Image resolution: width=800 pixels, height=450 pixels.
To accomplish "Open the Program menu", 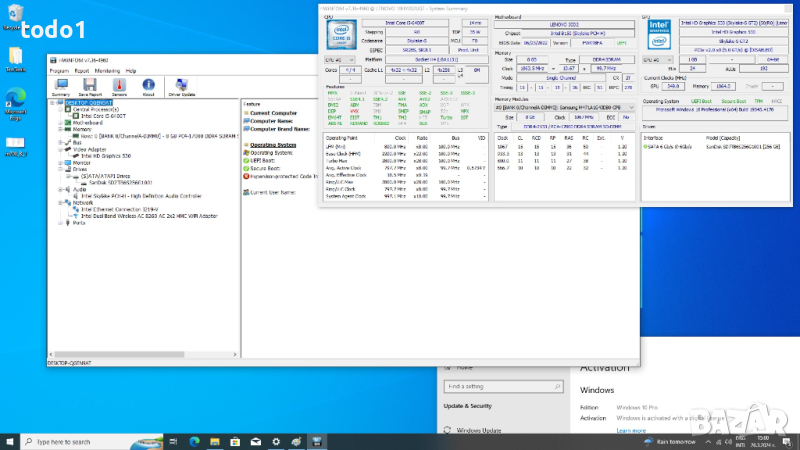I will tap(59, 71).
